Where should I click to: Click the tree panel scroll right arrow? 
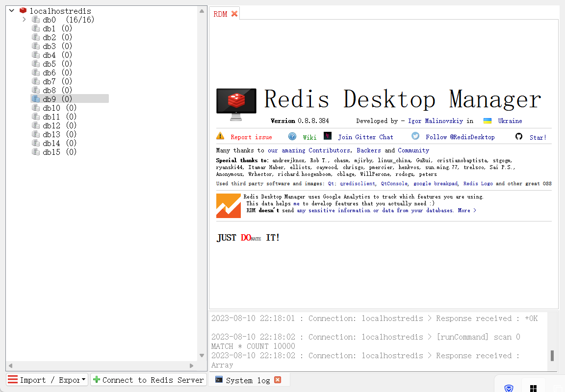pyautogui.click(x=191, y=366)
